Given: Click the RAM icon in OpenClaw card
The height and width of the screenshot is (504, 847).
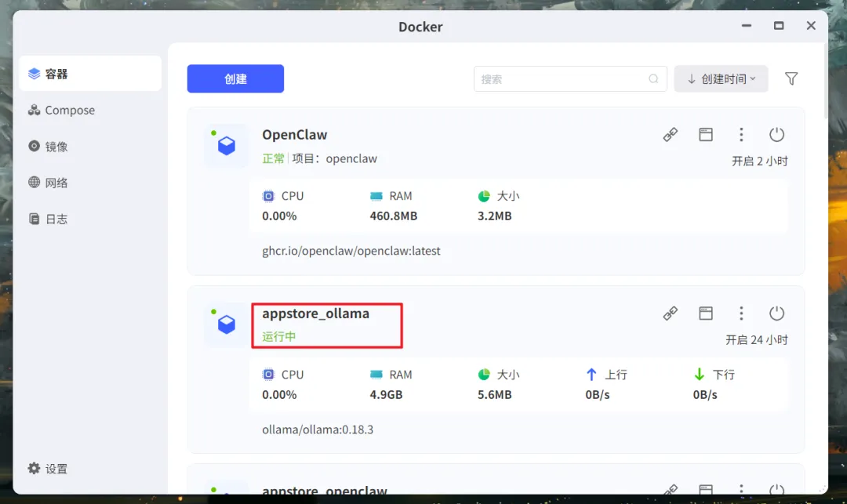Looking at the screenshot, I should point(376,196).
